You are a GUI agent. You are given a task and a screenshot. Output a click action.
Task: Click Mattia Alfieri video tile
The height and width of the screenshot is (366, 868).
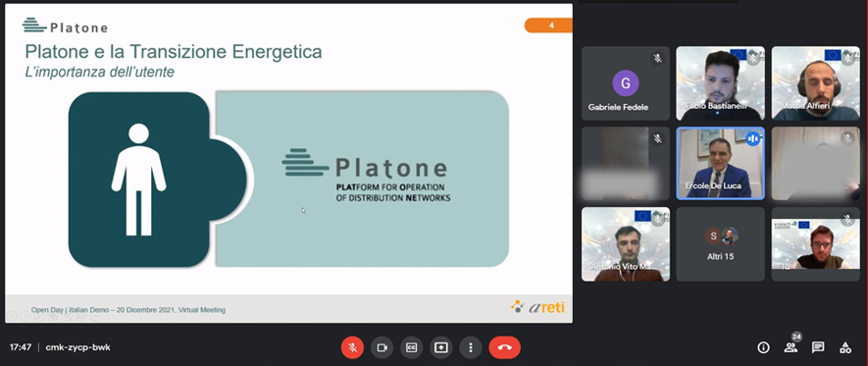tap(815, 83)
